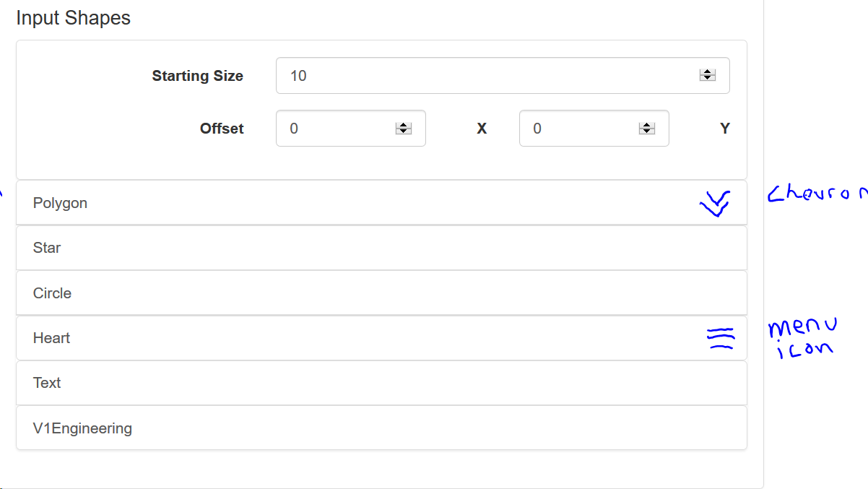Open the Circle shape panel
This screenshot has width=868, height=489.
click(x=52, y=293)
